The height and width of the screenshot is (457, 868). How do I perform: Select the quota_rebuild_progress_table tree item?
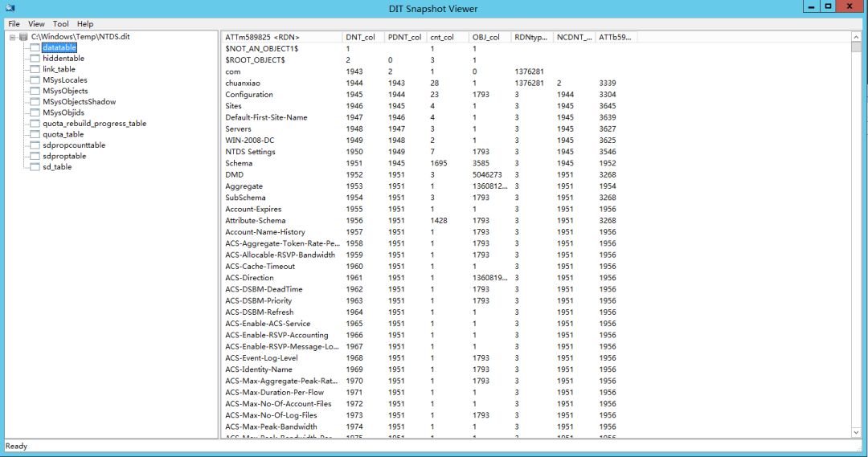pyautogui.click(x=94, y=124)
